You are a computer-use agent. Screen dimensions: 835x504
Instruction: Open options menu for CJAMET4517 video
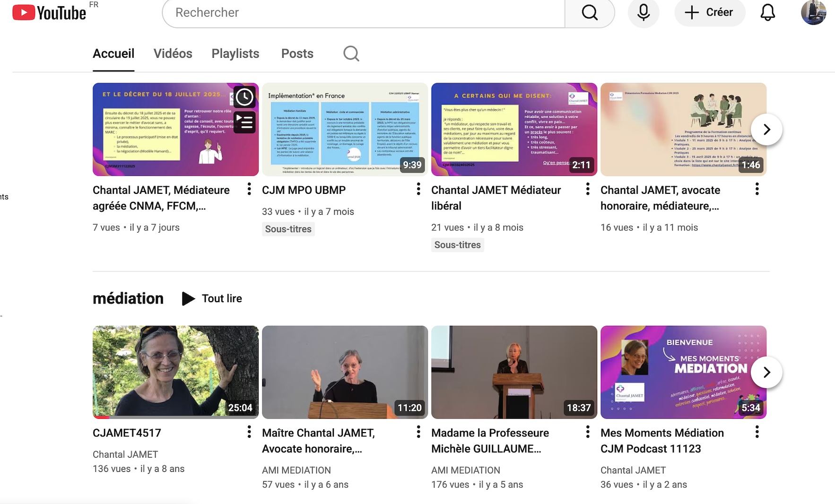249,432
